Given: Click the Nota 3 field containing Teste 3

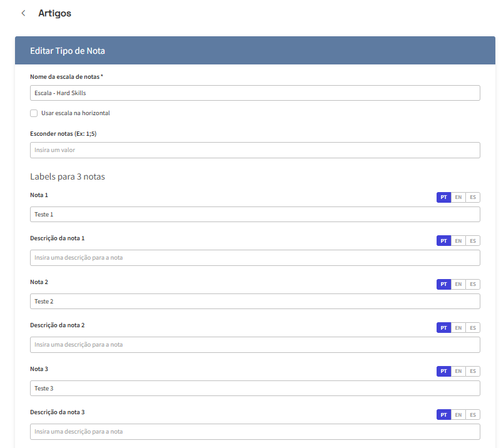Looking at the screenshot, I should 255,389.
